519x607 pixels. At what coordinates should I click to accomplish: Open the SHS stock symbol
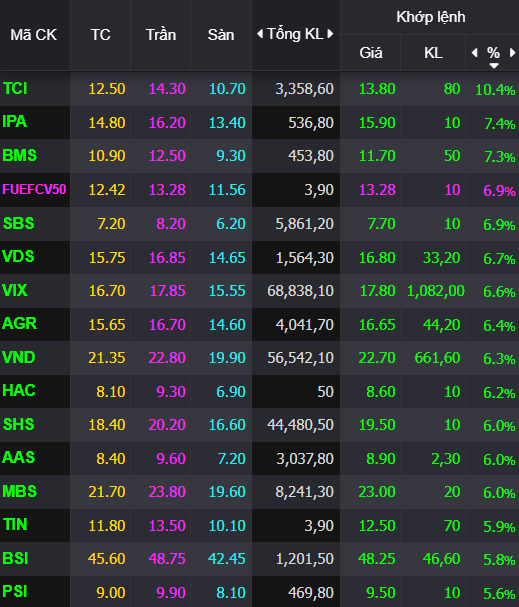pyautogui.click(x=19, y=424)
